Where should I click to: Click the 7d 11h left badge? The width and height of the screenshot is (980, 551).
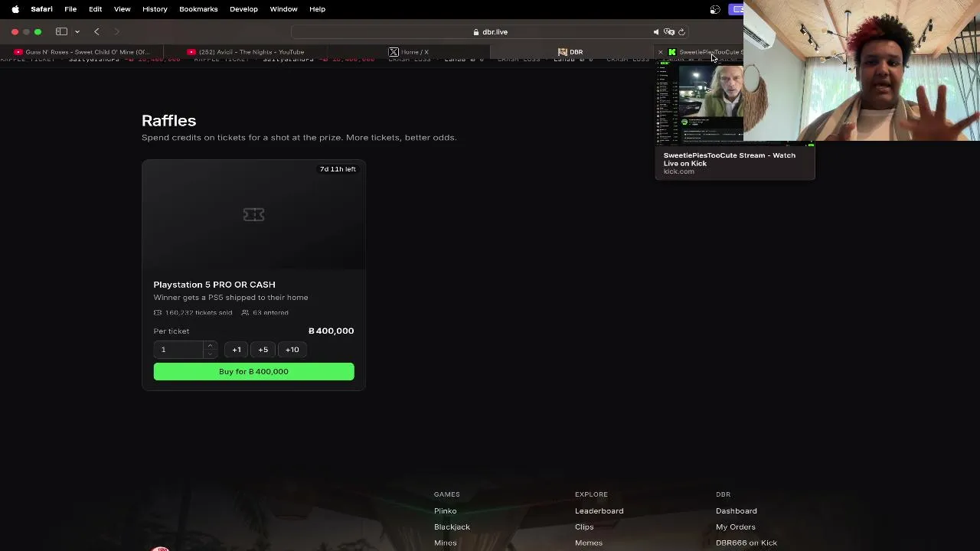point(338,169)
